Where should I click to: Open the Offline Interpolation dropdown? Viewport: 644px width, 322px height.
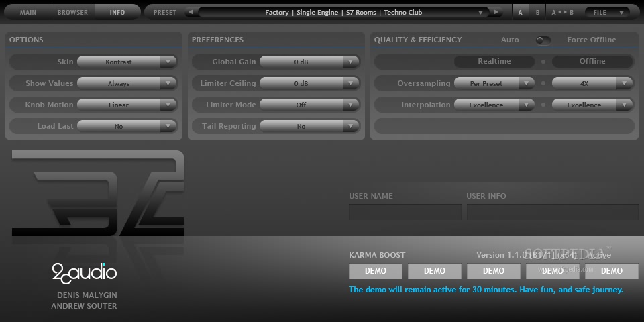pos(592,105)
